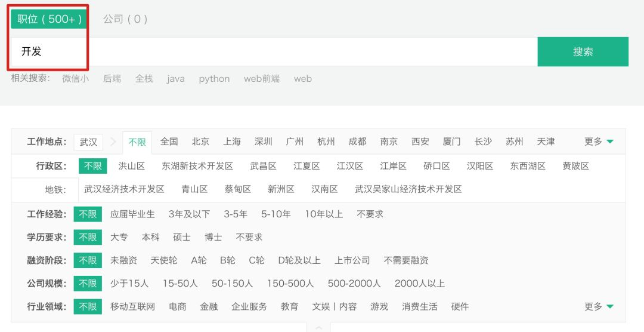Screen dimensions: 644x332
Task: Select 不限 for 公司规模
Action: [x=88, y=284]
